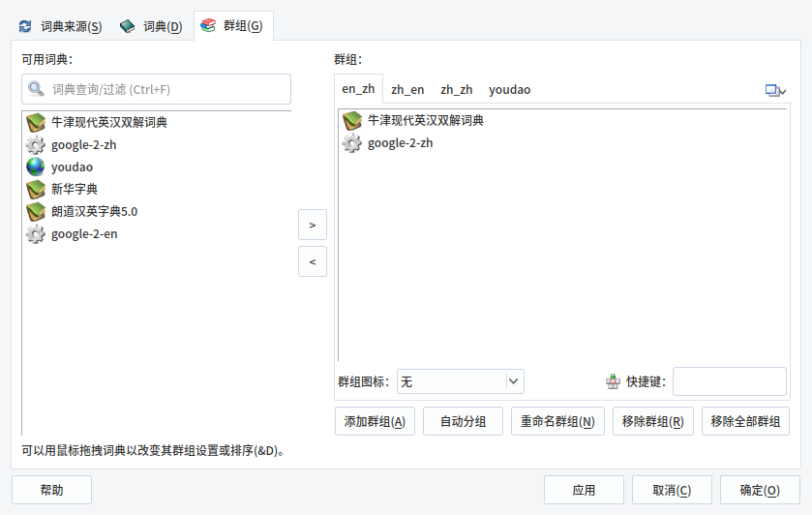Remove dictionary from group with < button
The height and width of the screenshot is (515, 812).
pos(313,261)
